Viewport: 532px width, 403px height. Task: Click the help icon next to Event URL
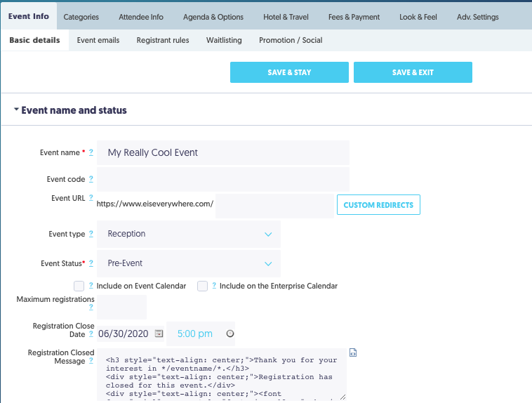91,199
